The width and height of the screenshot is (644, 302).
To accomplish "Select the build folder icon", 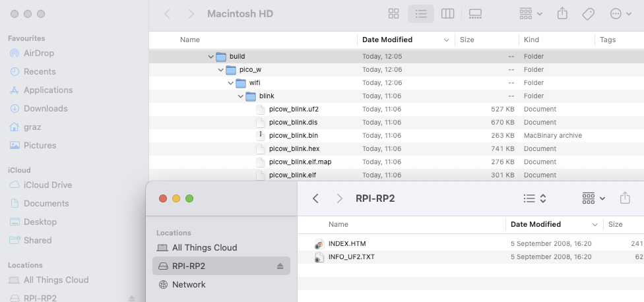I will click(x=221, y=56).
